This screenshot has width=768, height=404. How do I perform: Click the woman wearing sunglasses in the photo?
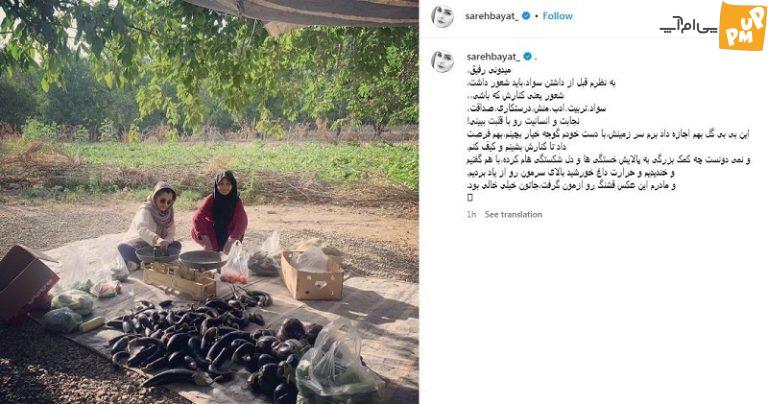(152, 223)
